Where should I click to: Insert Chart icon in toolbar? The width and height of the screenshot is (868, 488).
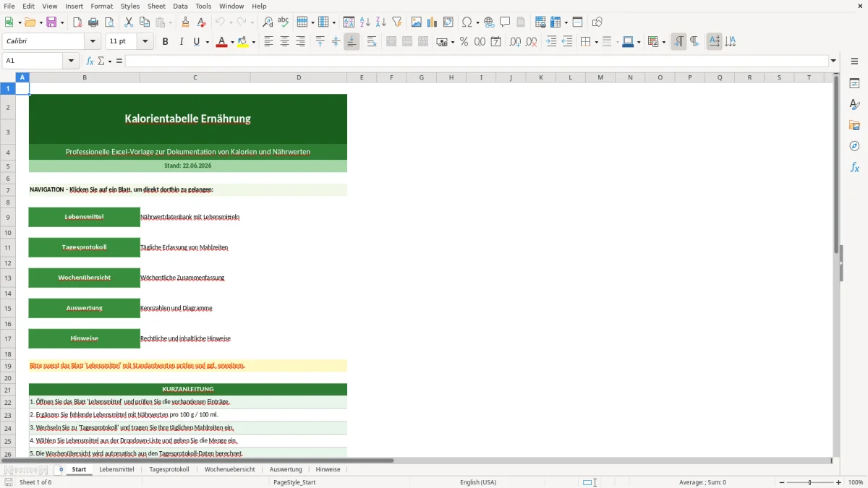[x=433, y=22]
